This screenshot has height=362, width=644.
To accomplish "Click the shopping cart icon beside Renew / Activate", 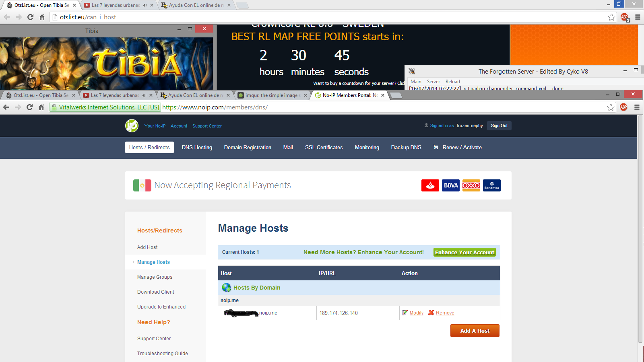I will (x=436, y=147).
